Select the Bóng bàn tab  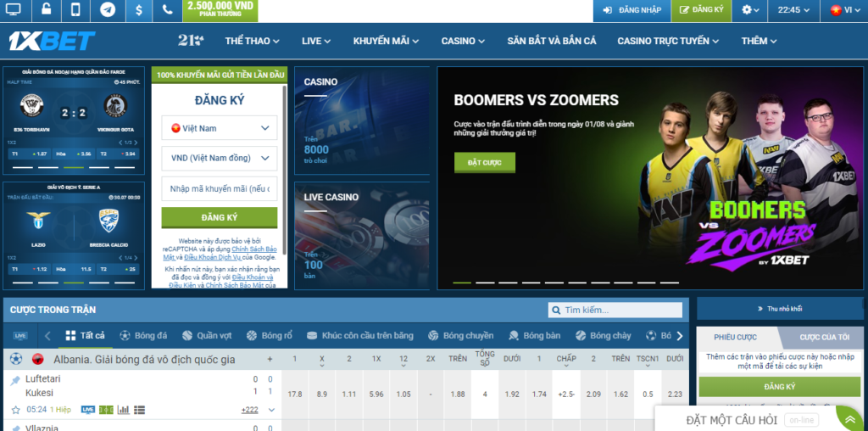click(x=534, y=336)
